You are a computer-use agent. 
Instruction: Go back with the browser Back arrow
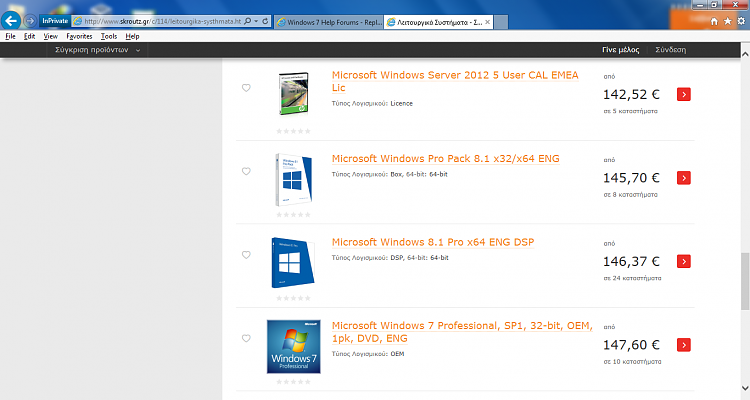(11, 21)
